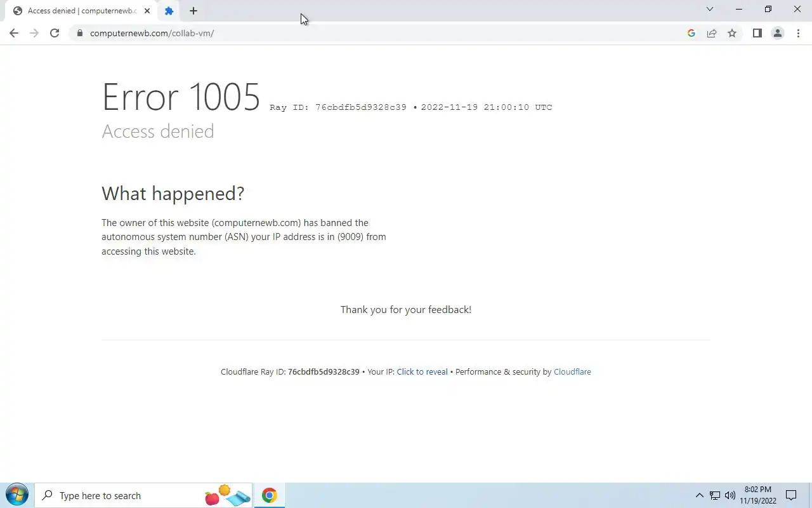Click Ray ID 76cbdfb5d9328c39 header text
The image size is (812, 508).
pyautogui.click(x=338, y=107)
